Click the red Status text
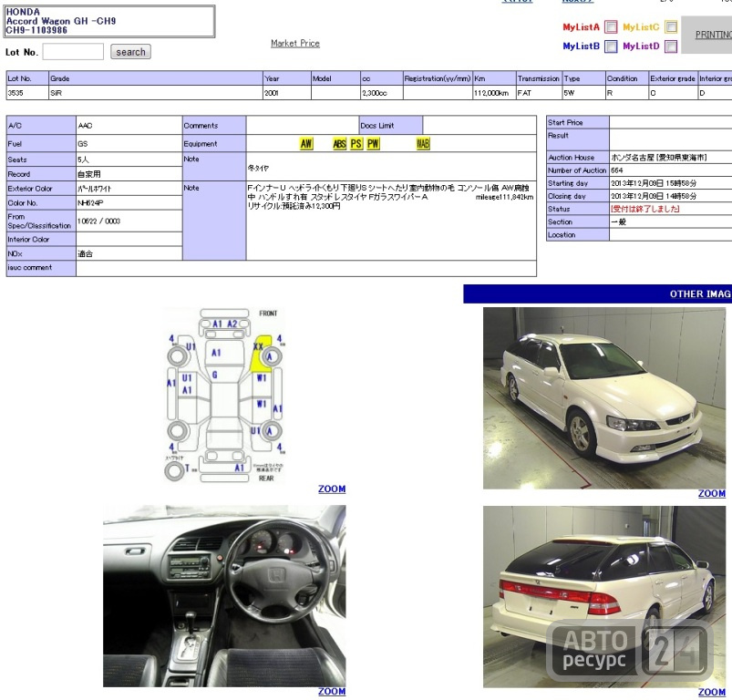This screenshot has height=700, width=732. click(645, 209)
